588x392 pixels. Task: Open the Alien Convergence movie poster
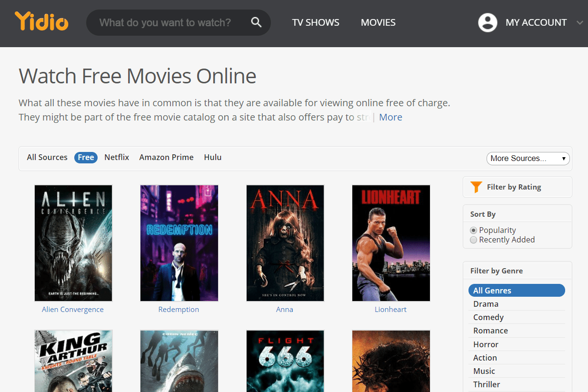tap(73, 243)
